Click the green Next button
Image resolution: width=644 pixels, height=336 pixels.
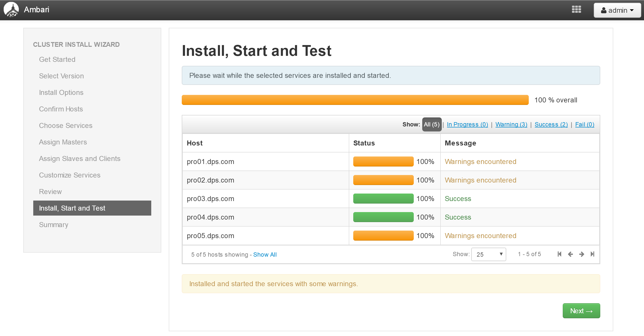pos(581,311)
